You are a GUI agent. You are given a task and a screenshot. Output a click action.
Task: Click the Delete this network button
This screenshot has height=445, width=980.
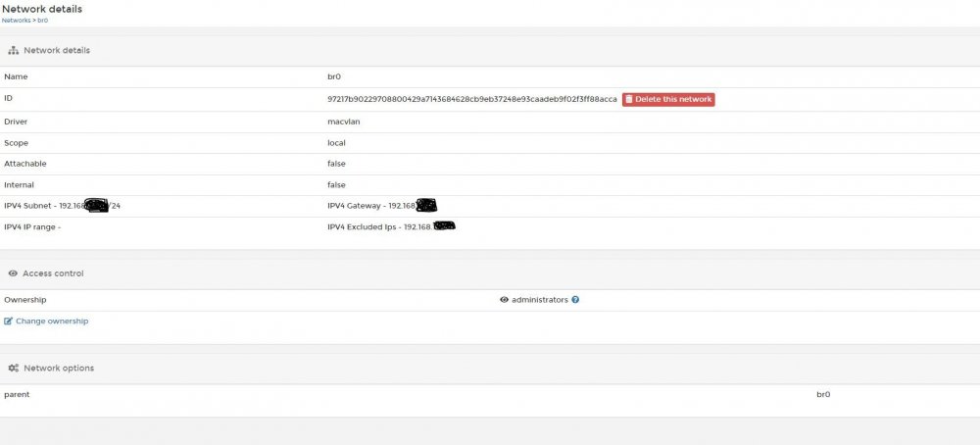coord(668,99)
